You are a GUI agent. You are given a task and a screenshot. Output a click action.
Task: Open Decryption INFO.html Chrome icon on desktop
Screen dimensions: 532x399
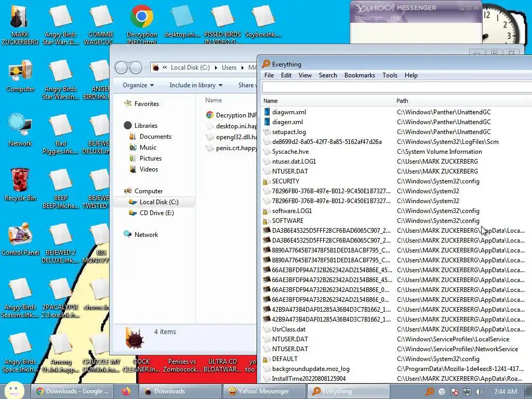click(141, 24)
